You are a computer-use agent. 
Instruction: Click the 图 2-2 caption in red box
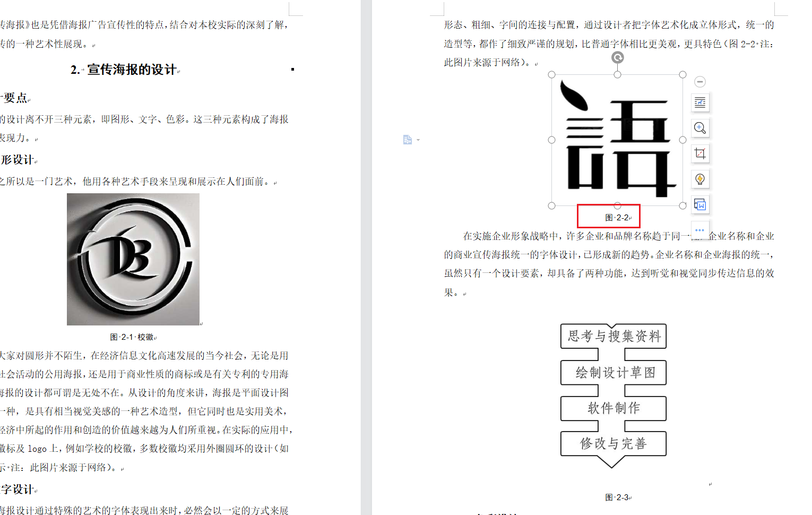618,218
